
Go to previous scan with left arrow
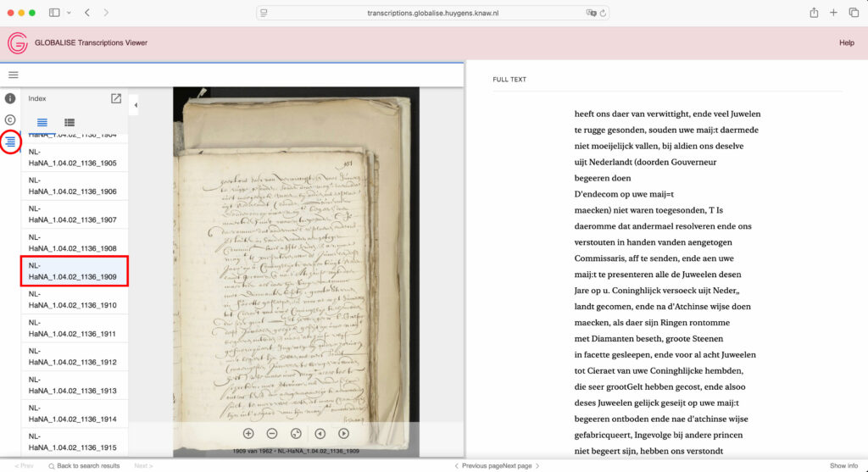pos(320,433)
